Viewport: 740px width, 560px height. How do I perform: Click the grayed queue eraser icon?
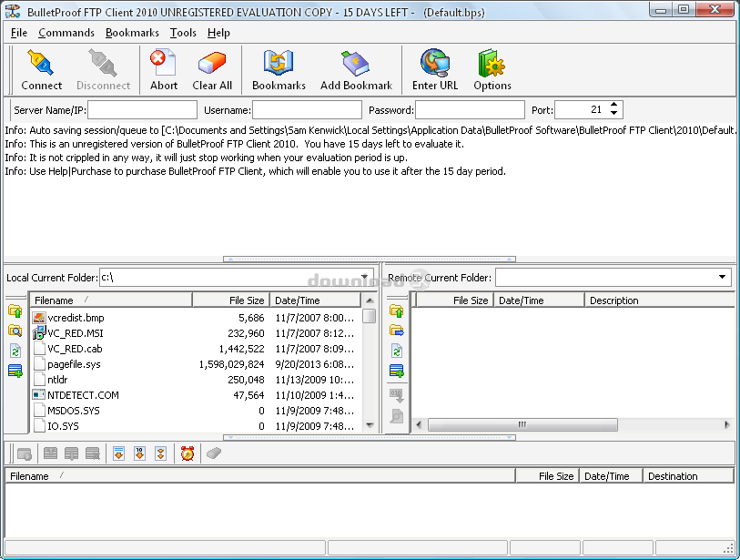pos(214,453)
